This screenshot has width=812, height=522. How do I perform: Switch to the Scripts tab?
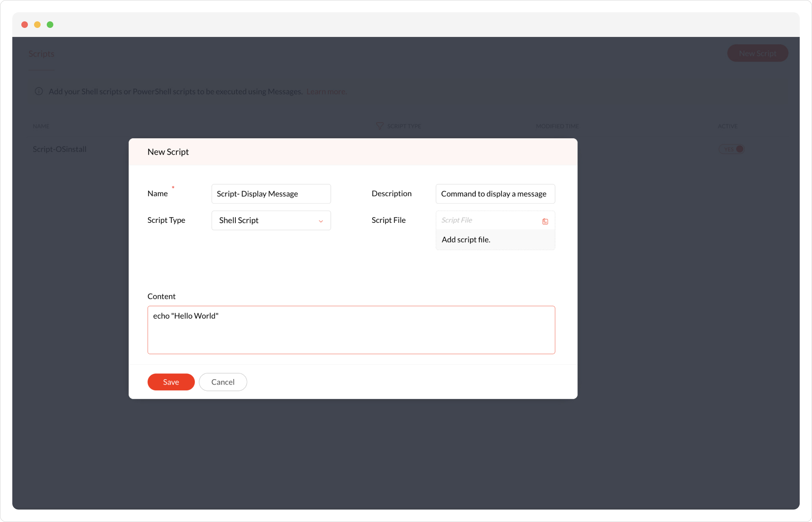tap(41, 54)
